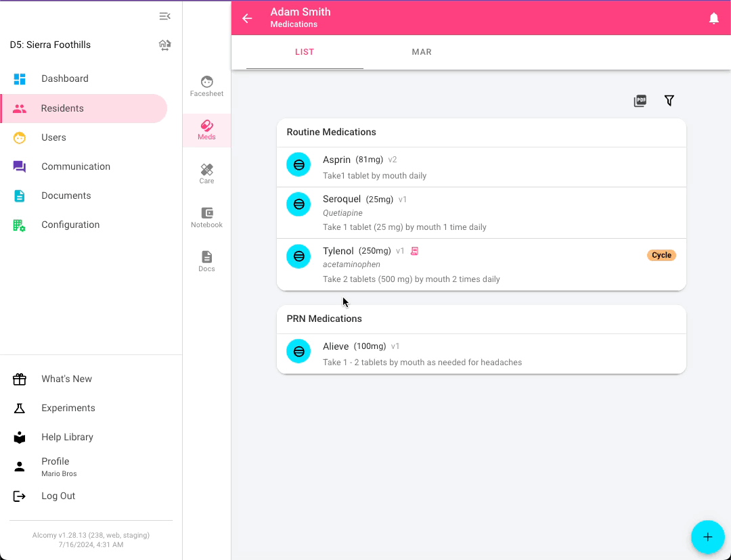Click Alieve instructions about headaches
Viewport: 731px width, 560px height.
coord(422,363)
